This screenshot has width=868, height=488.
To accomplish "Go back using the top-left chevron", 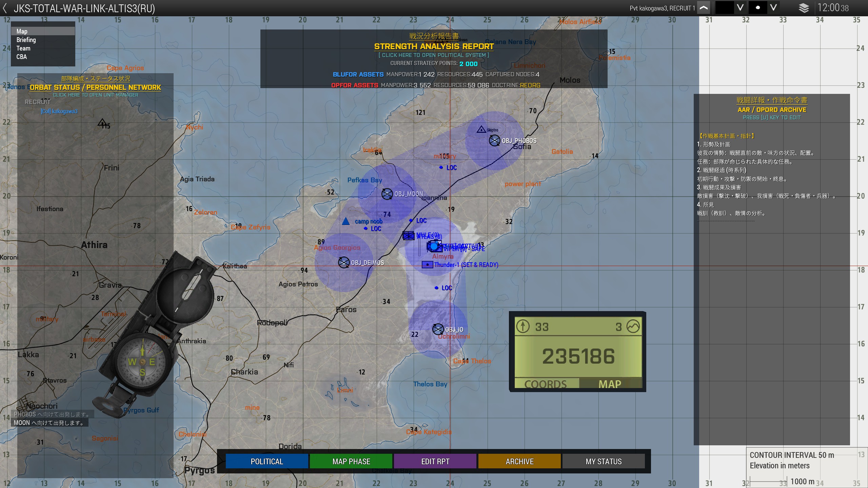I will point(5,8).
